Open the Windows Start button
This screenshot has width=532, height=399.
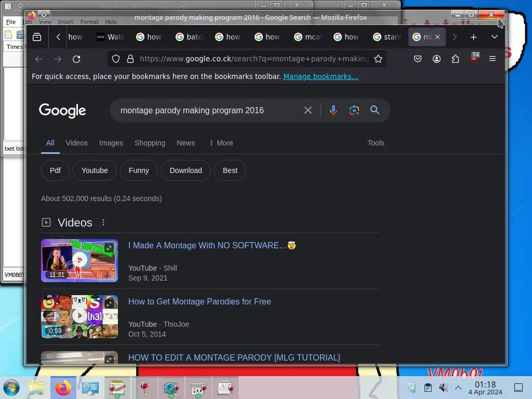(x=11, y=388)
